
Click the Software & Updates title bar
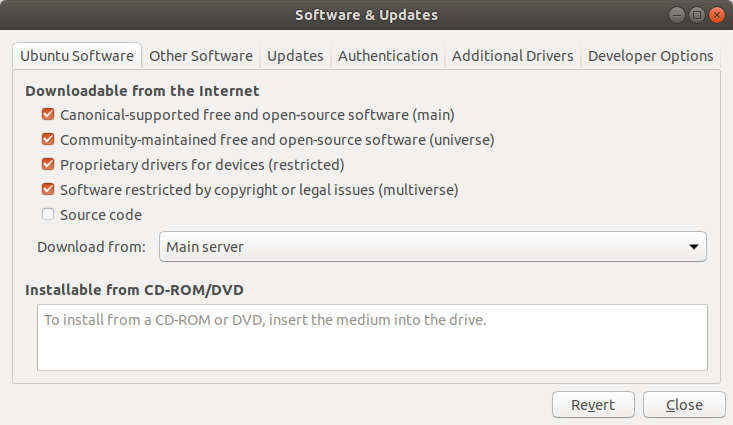tap(366, 15)
